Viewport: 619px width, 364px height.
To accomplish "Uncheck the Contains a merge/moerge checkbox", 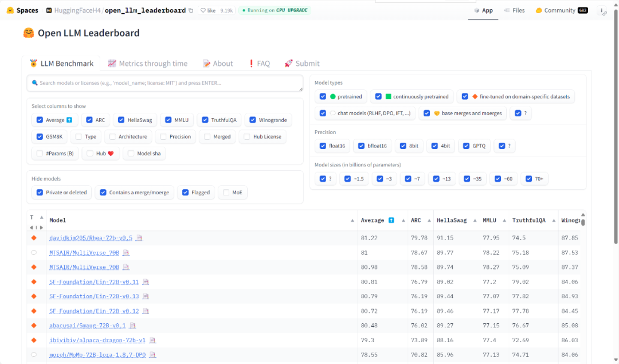I will pyautogui.click(x=103, y=193).
